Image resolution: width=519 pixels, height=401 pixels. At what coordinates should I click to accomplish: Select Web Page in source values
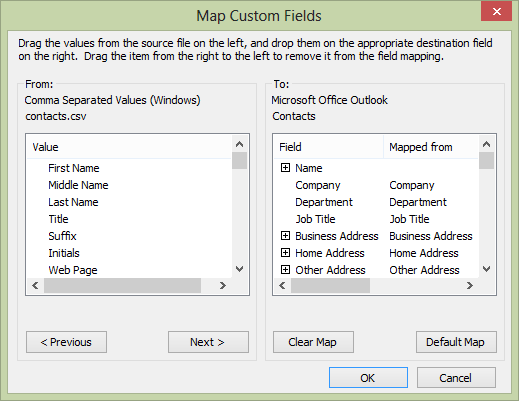73,270
